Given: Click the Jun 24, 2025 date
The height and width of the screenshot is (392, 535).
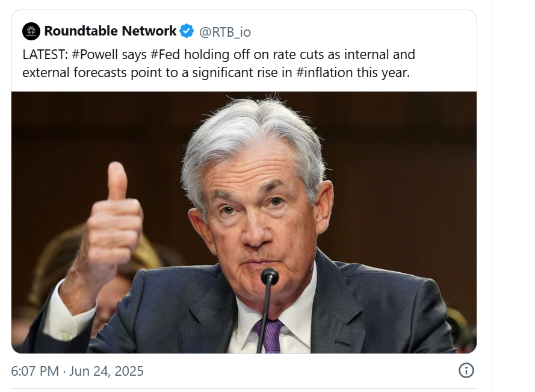Looking at the screenshot, I should tap(107, 370).
